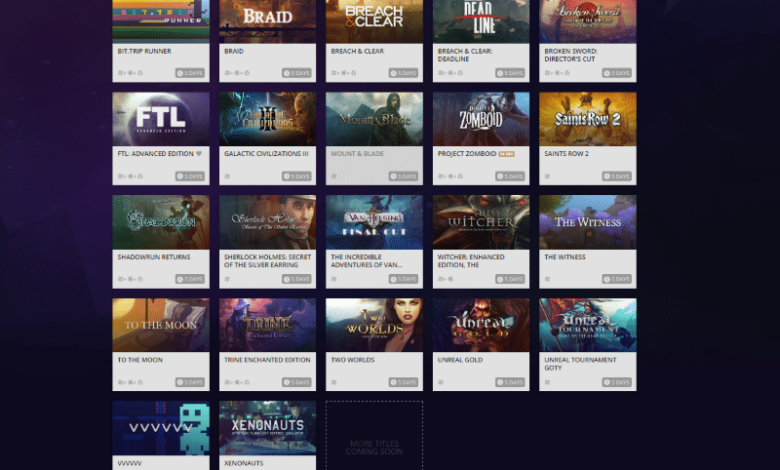Click the 5 Days badge on Sherlock Holmes card

point(297,279)
